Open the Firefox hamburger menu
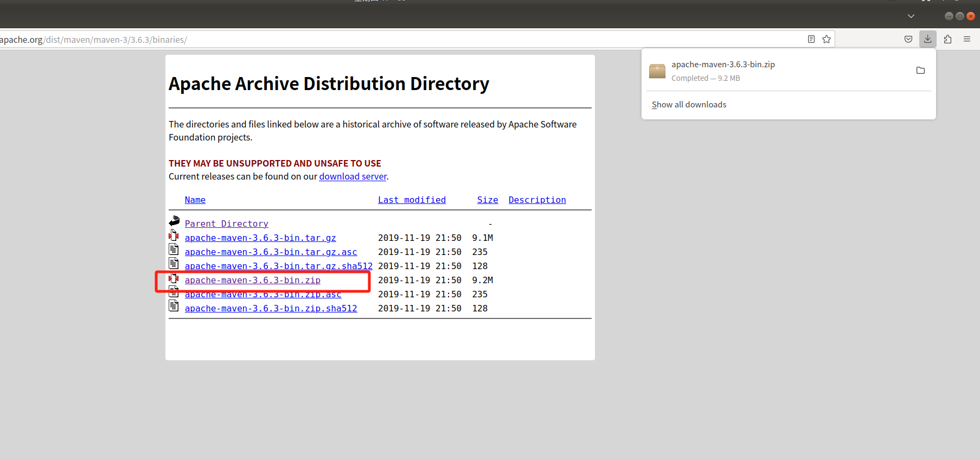 (966, 39)
